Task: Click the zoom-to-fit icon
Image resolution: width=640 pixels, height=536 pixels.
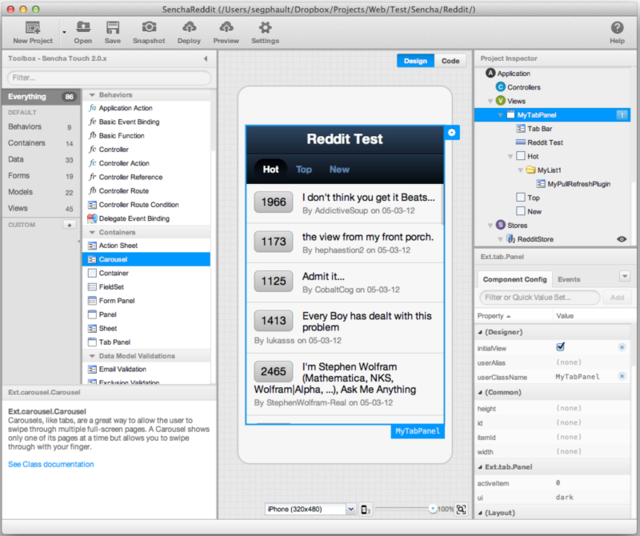Action: click(x=461, y=509)
